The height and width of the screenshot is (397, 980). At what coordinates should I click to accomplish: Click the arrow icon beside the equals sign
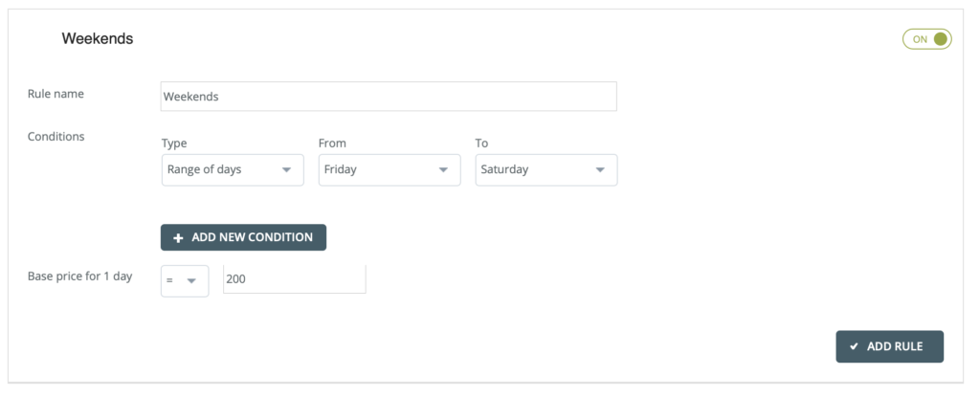click(192, 281)
